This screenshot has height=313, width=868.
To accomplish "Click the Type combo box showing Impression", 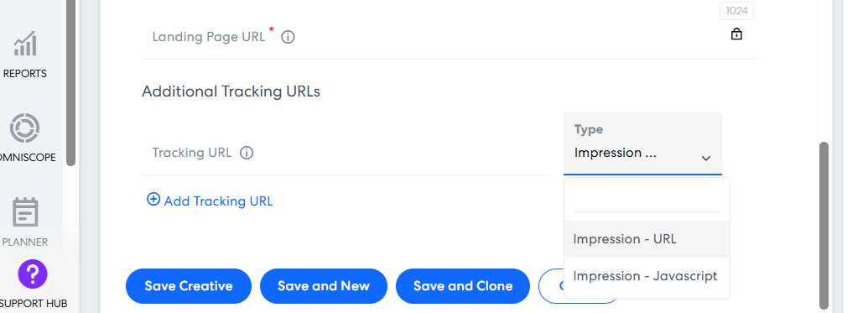I will 642,144.
